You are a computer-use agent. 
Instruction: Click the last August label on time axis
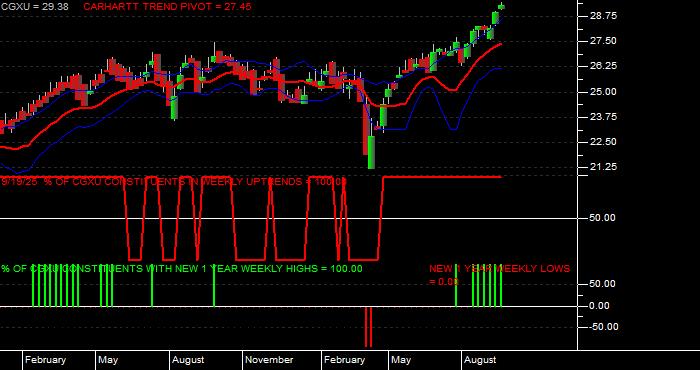[480, 360]
